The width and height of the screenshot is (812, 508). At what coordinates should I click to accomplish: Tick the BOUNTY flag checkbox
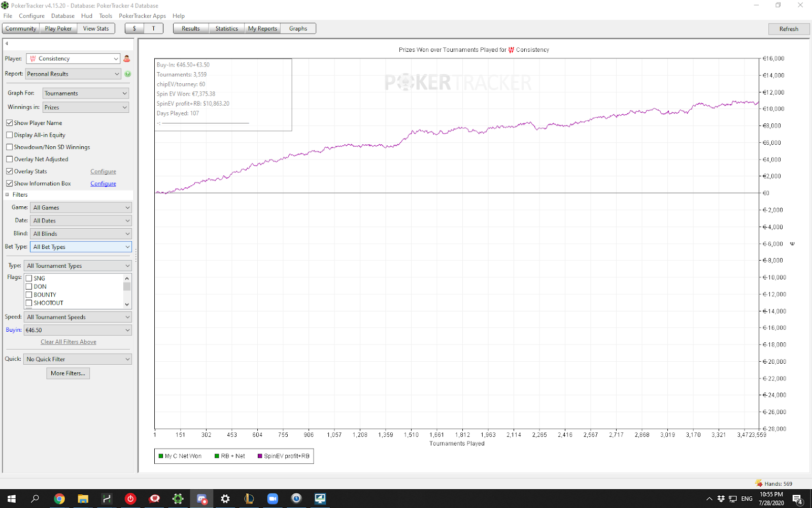click(x=29, y=295)
